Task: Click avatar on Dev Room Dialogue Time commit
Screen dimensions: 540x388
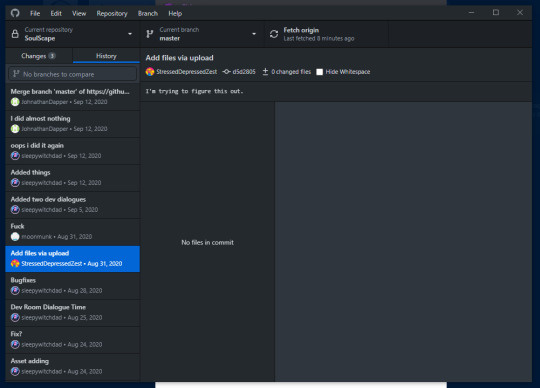Action: point(15,317)
